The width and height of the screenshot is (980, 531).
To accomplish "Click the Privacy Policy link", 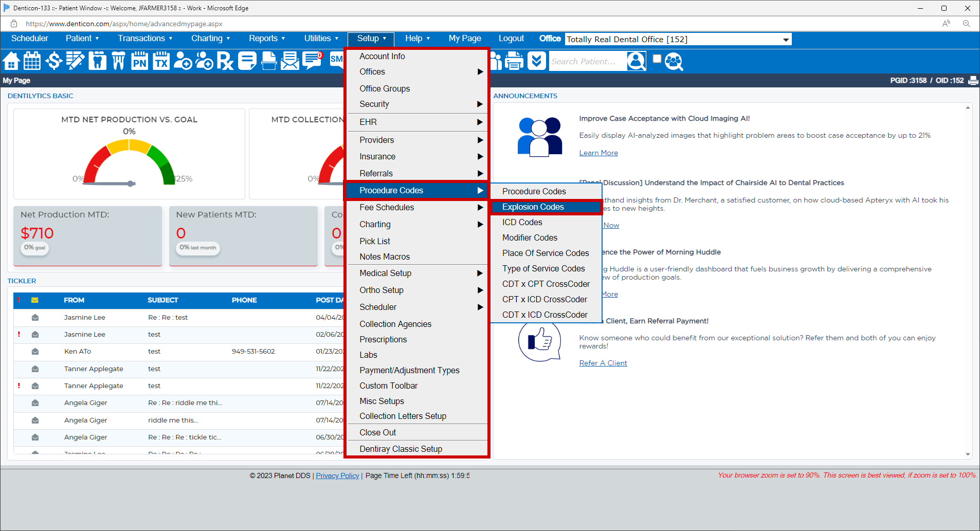I will click(x=337, y=475).
